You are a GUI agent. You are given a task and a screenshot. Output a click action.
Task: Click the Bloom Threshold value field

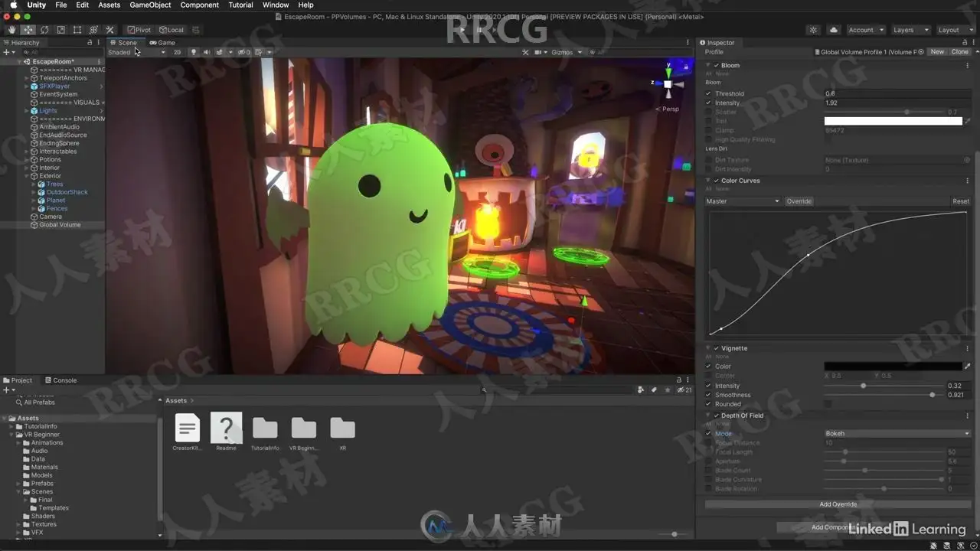click(897, 94)
